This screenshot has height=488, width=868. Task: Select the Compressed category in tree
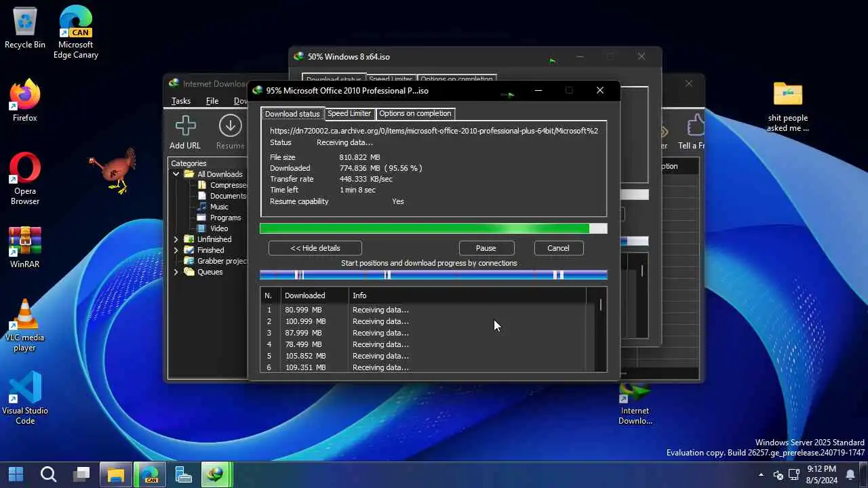(x=228, y=185)
